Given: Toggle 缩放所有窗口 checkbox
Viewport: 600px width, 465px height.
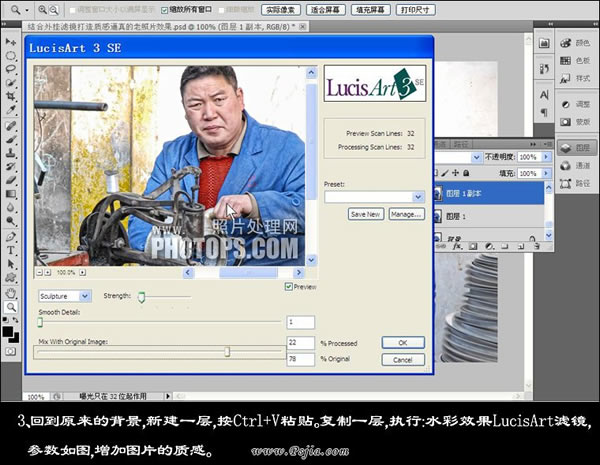Looking at the screenshot, I should (164, 10).
